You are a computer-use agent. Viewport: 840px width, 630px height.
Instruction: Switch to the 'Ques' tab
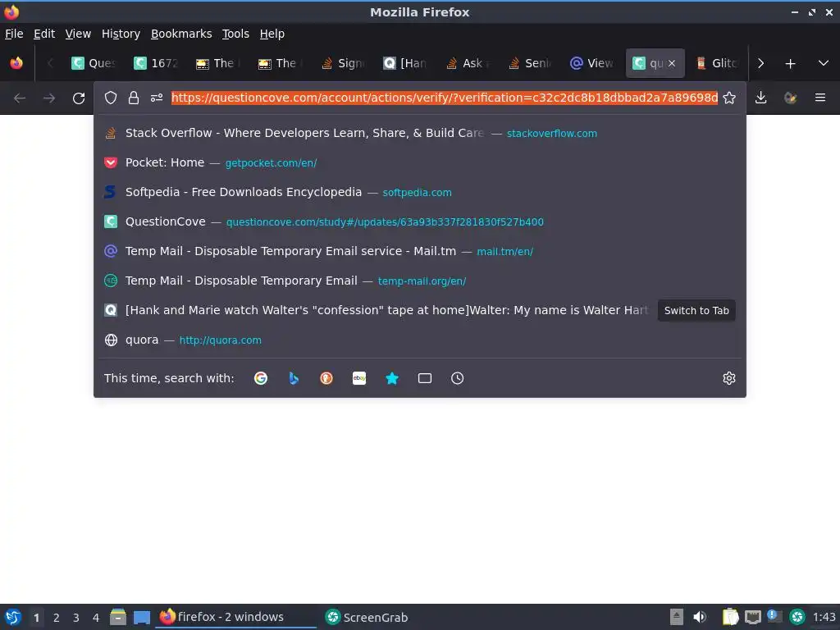click(x=94, y=63)
